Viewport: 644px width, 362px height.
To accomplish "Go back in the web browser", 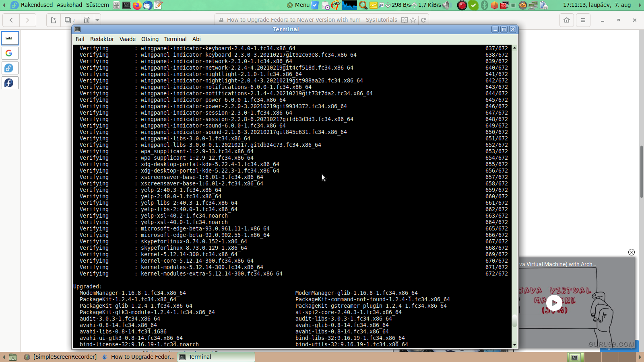I will (11, 20).
